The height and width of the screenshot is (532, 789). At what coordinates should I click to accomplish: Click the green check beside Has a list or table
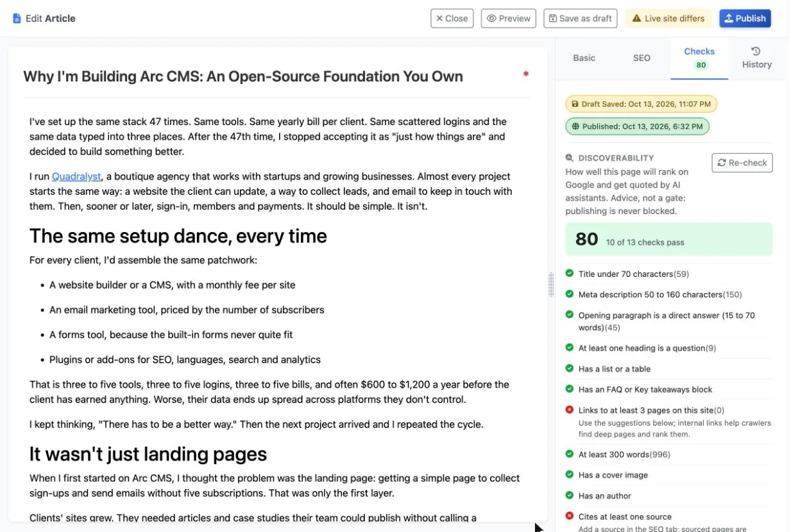pyautogui.click(x=570, y=369)
